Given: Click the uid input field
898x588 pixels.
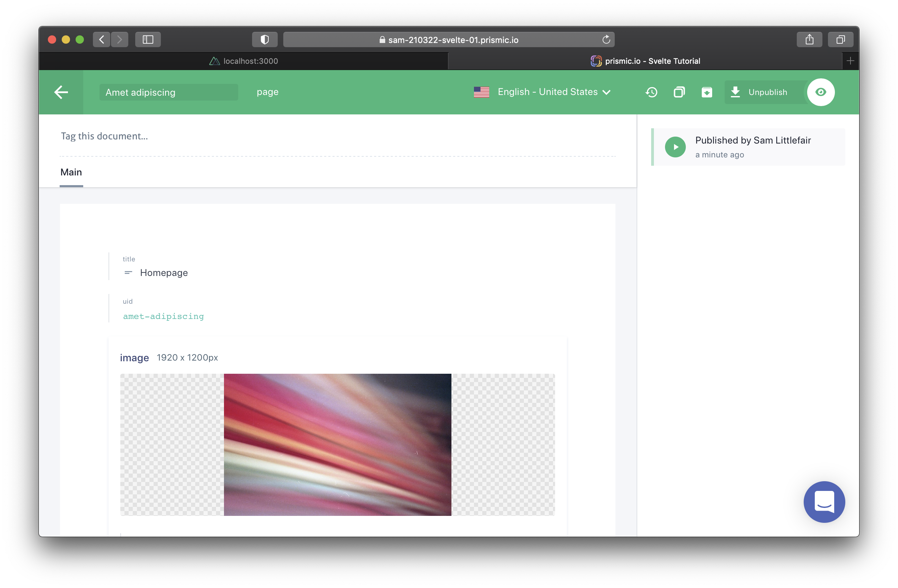Looking at the screenshot, I should [163, 315].
